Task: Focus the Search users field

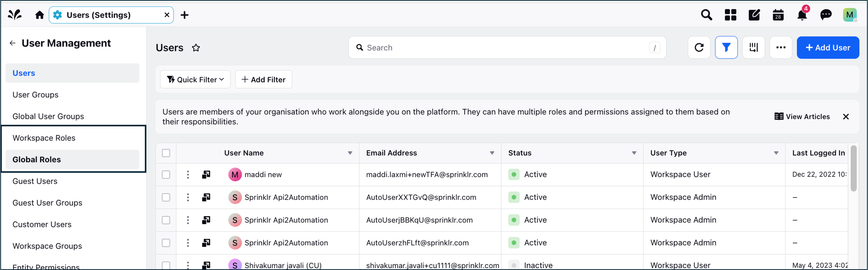Action: click(507, 47)
